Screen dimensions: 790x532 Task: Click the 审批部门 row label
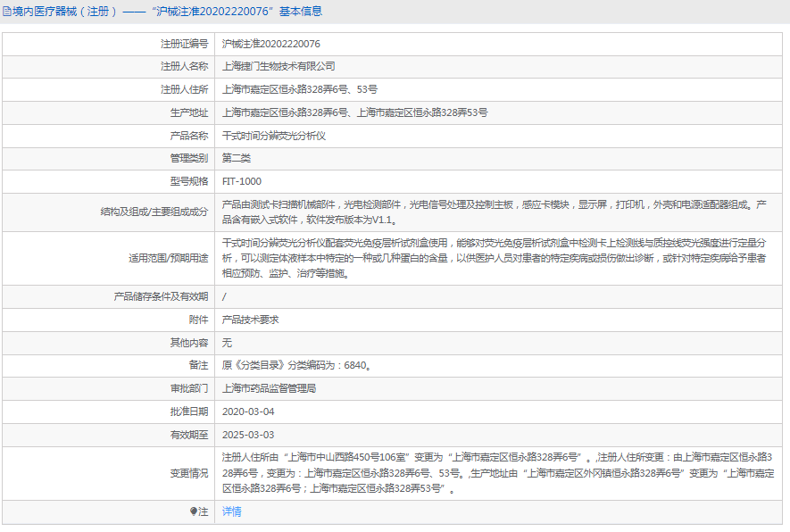coord(189,389)
